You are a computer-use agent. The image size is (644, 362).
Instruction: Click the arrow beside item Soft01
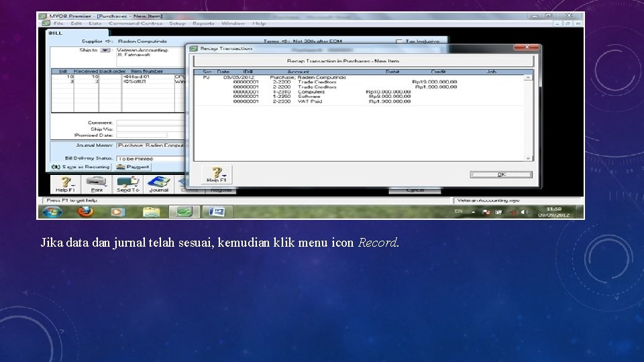[127, 82]
